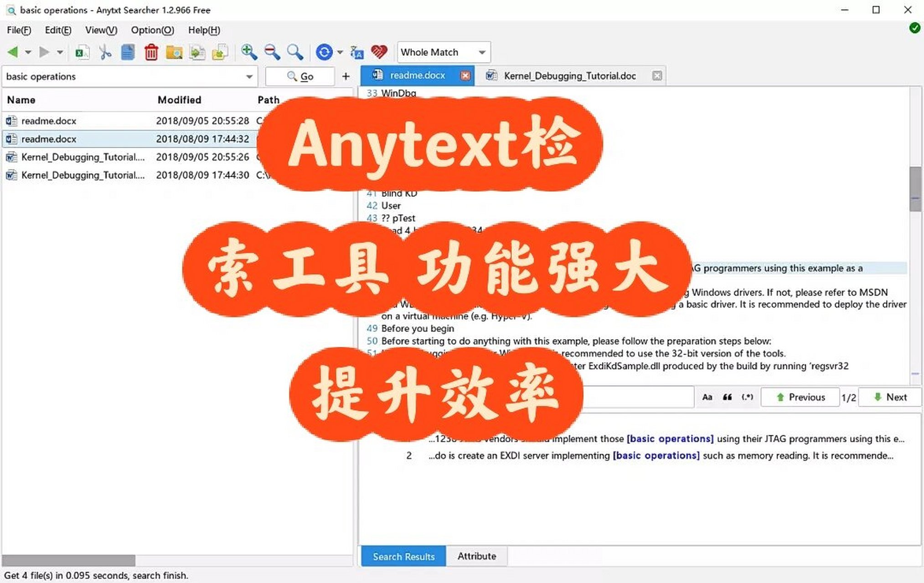
Task: Reset zoom with plain magnifier icon
Action: pyautogui.click(x=295, y=52)
